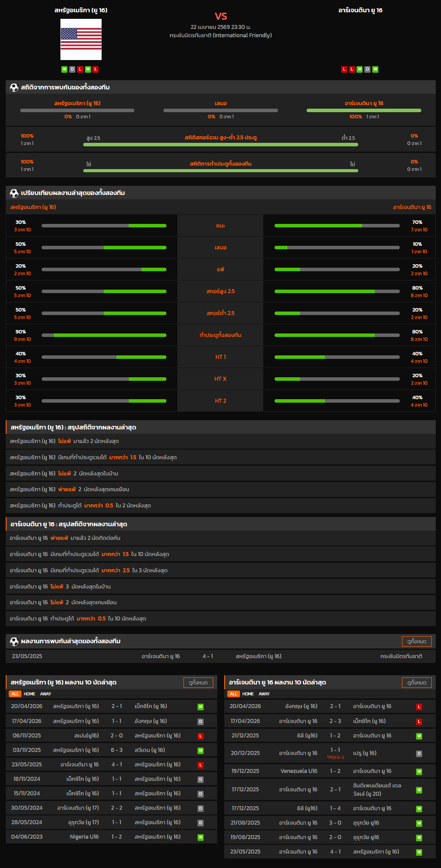The height and width of the screenshot is (868, 441).
Task: Switch to HOME filter in USA last 10 matches
Action: 29,694
